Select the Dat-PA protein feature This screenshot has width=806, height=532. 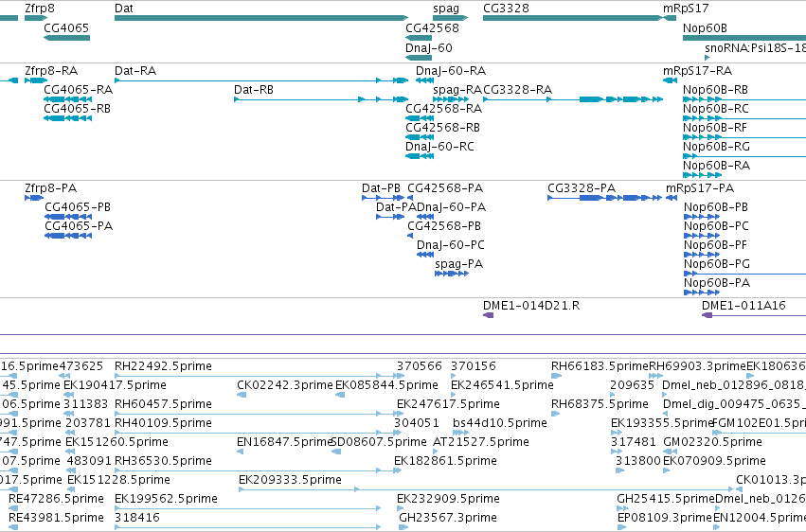click(x=390, y=217)
